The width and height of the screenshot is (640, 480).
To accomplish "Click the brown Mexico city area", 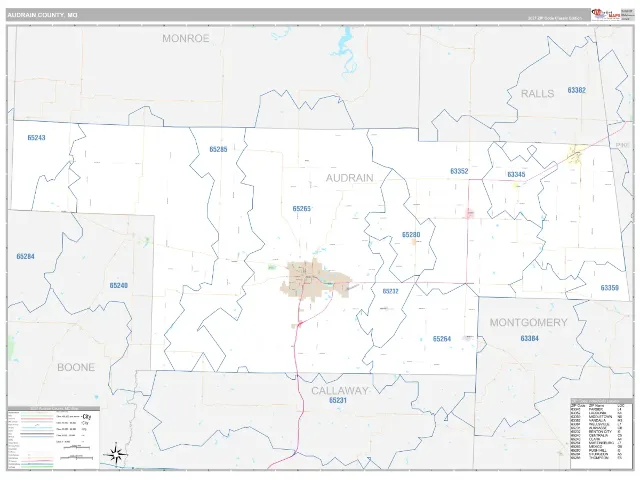I will [314, 279].
